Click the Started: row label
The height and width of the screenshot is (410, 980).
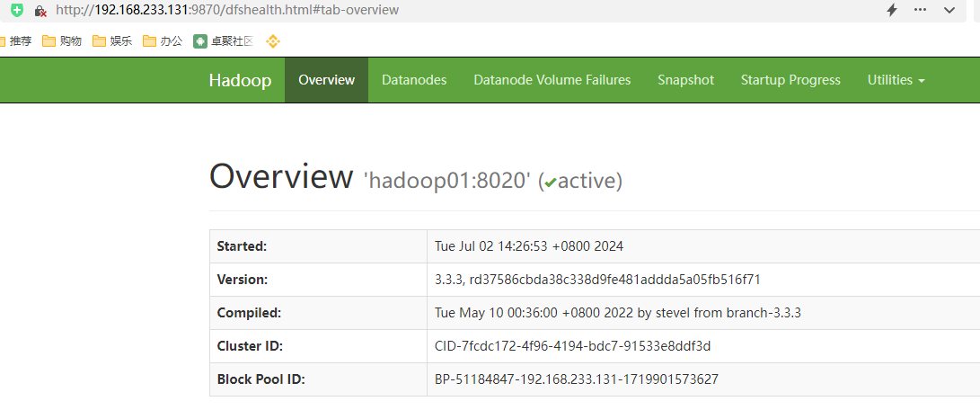242,246
